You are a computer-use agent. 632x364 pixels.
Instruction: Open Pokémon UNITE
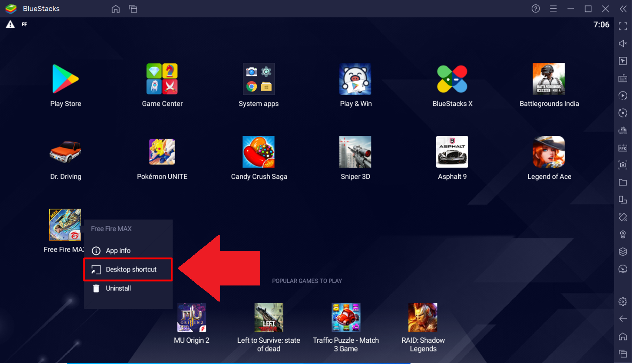click(162, 152)
